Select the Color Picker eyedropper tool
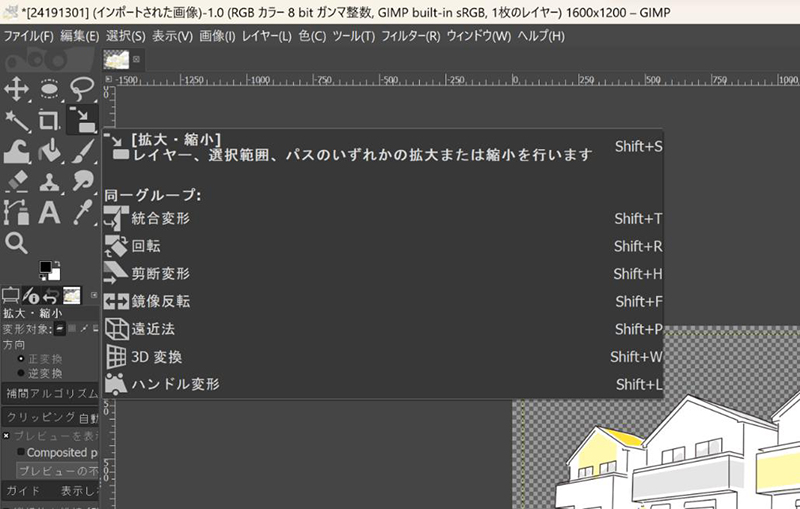The image size is (800, 509). coord(82,212)
